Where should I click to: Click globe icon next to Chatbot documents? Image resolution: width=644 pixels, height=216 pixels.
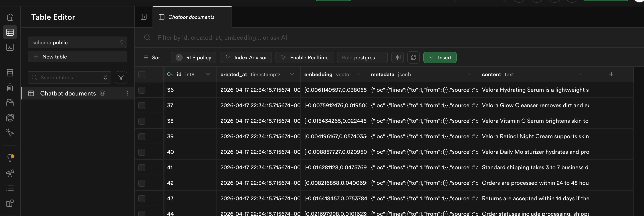click(103, 93)
